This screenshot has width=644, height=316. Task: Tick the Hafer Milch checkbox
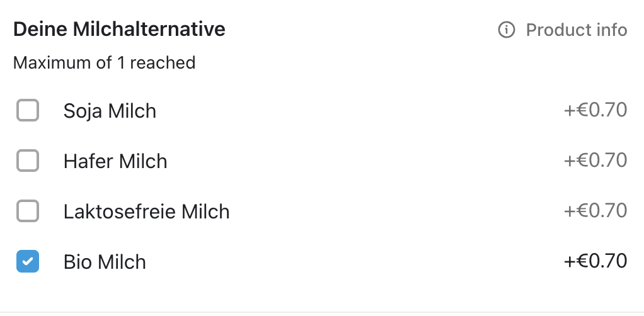(28, 161)
